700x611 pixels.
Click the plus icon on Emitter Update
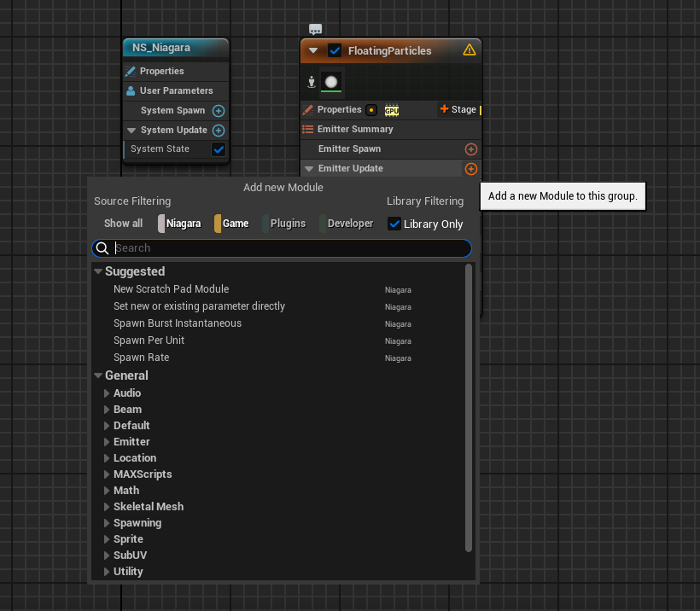coord(471,169)
